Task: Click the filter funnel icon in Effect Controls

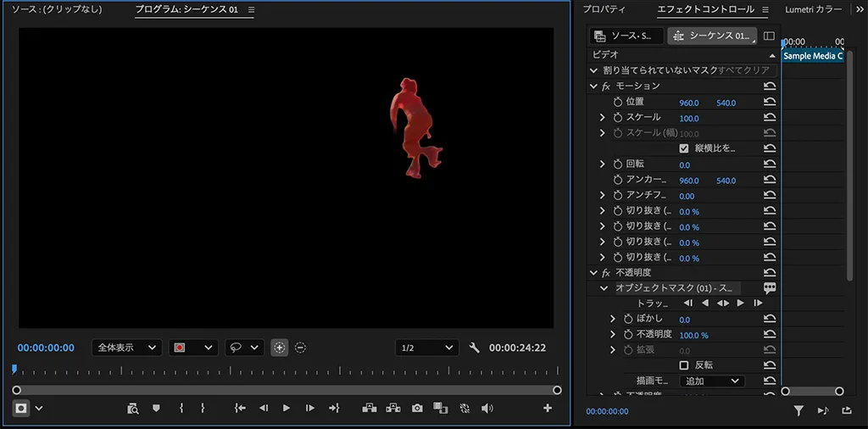Action: coord(798,411)
